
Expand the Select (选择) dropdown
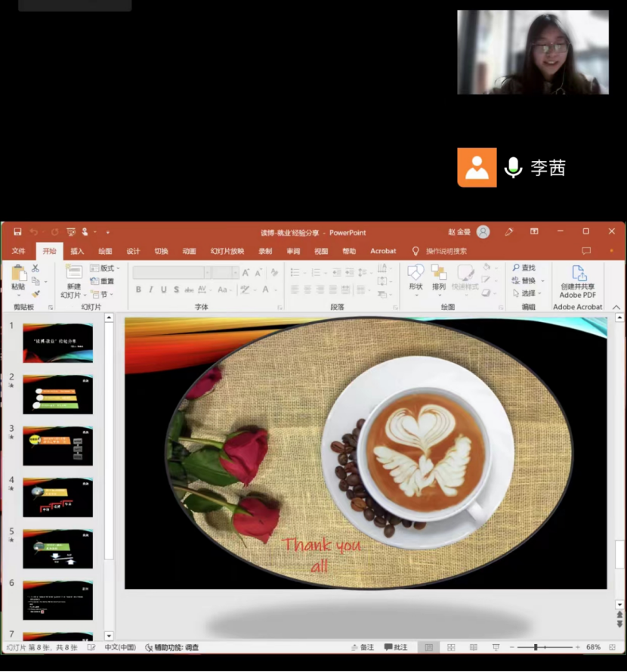click(x=527, y=293)
